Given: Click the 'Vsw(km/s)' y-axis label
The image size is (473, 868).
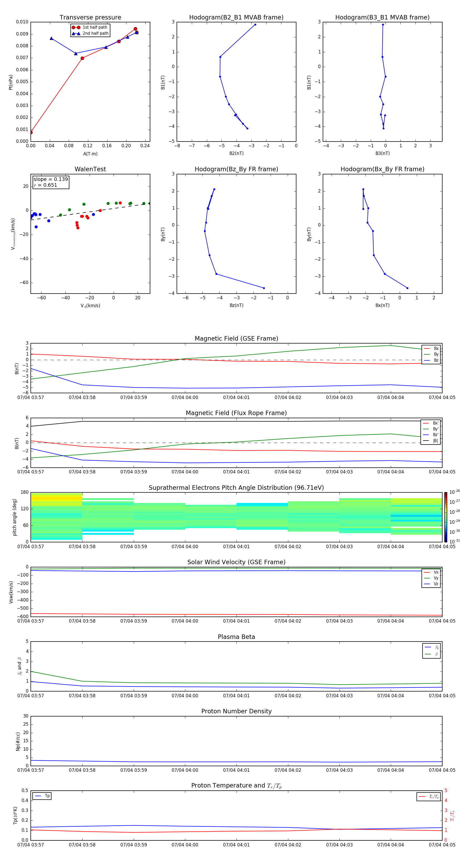Looking at the screenshot, I should point(11,592).
